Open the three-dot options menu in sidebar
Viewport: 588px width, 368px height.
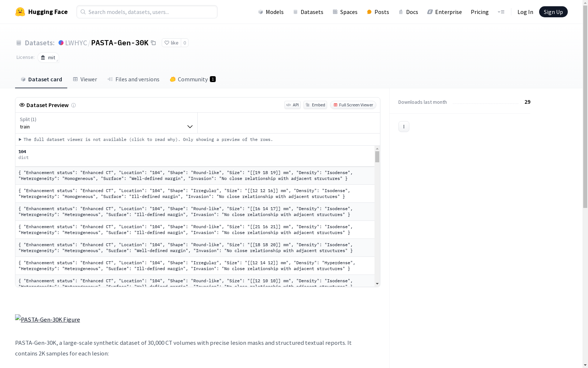[x=404, y=127]
